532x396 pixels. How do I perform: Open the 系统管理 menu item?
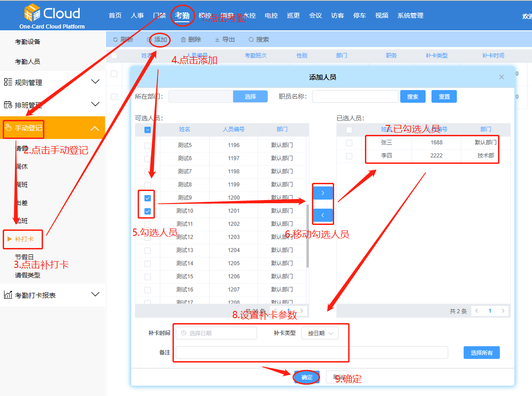[x=410, y=15]
